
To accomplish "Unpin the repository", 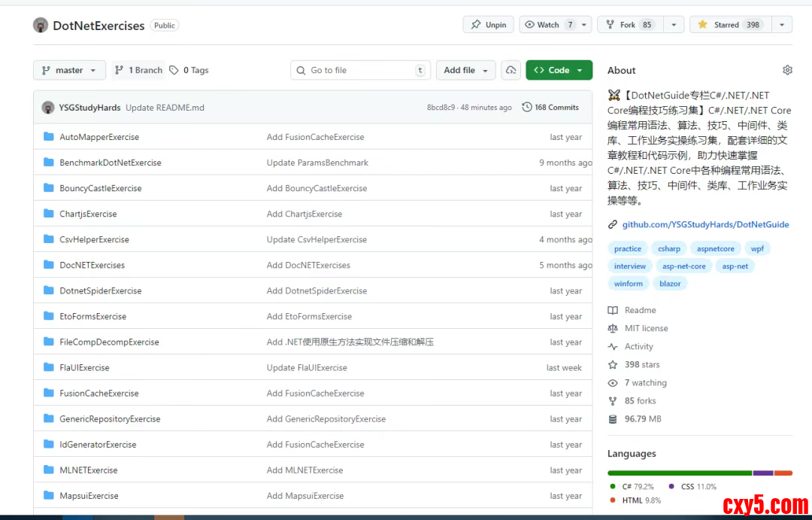I will point(488,25).
